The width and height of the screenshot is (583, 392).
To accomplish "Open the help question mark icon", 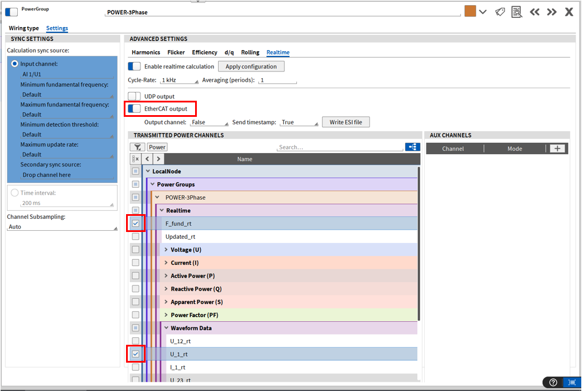I will 553,382.
